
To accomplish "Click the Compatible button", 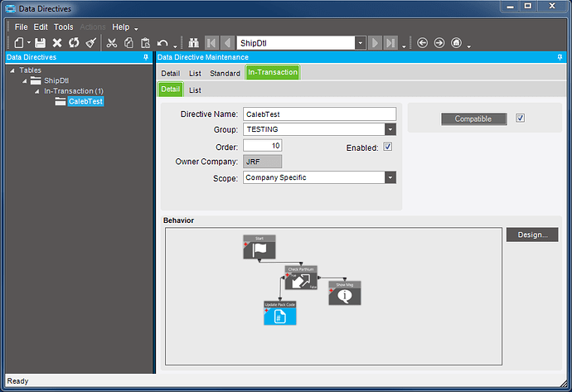I will [474, 119].
